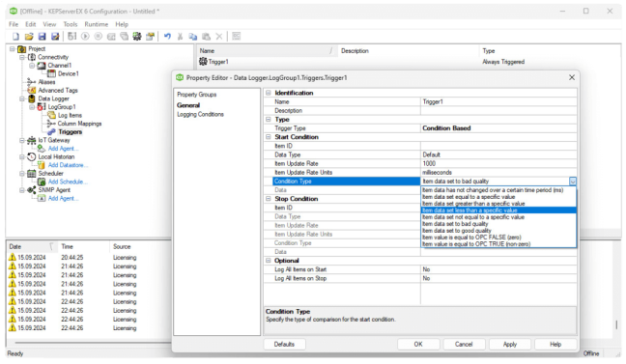
Task: Click the Name field containing Trigger1
Action: pos(498,101)
